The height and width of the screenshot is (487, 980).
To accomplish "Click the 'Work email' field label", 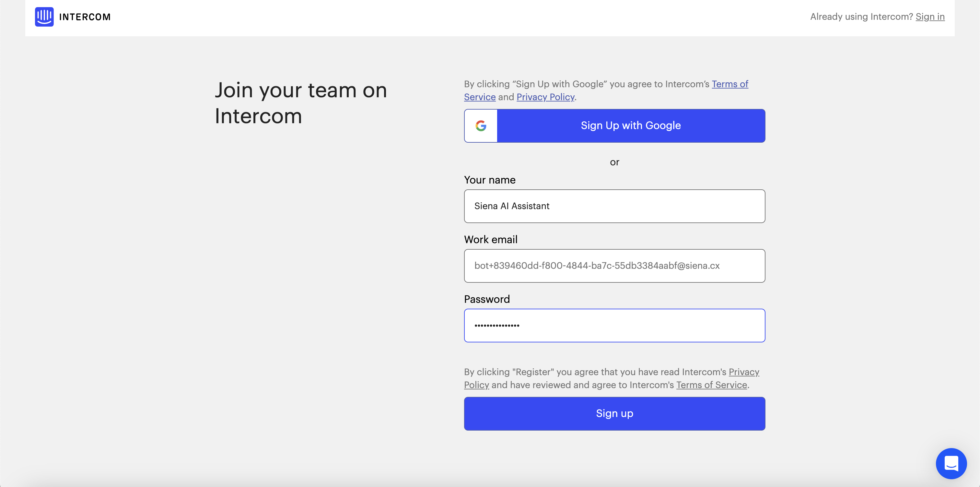I will point(490,239).
